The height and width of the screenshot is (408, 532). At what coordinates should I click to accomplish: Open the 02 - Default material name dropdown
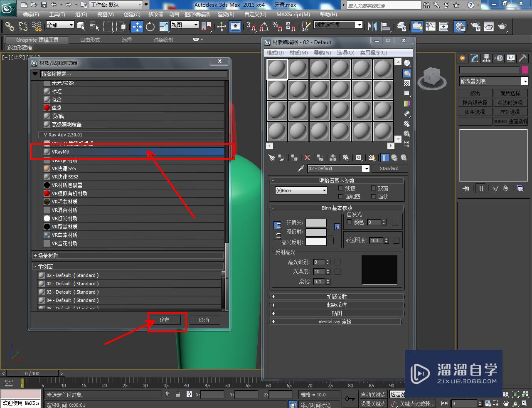339,168
